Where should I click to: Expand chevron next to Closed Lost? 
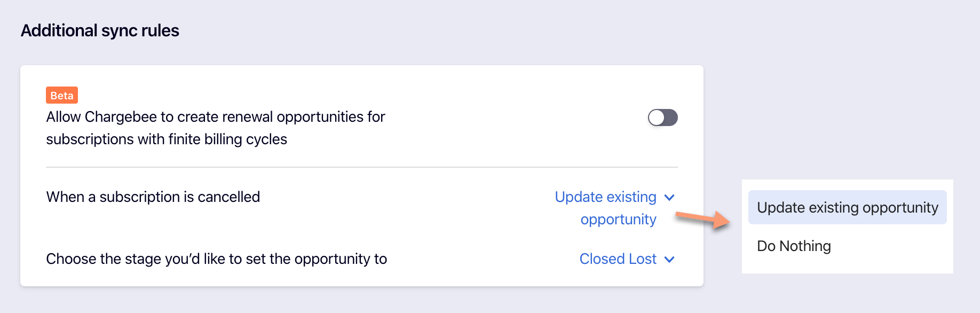pyautogui.click(x=669, y=260)
